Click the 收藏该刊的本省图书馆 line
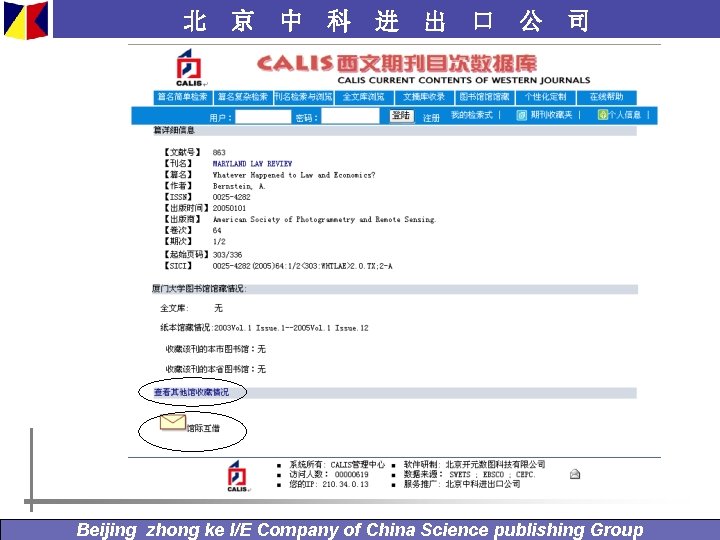The width and height of the screenshot is (720, 540). tap(215, 369)
